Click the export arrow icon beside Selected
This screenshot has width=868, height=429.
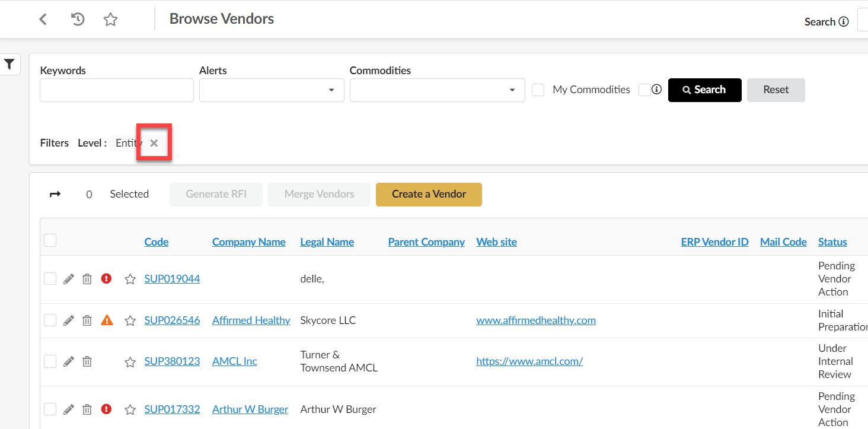55,194
